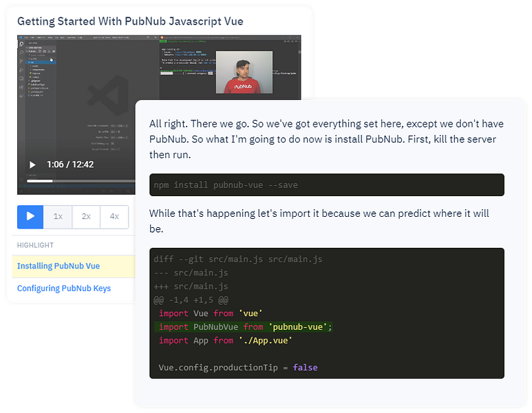Click the npm install pubnub-vue code block
The width and height of the screenshot is (532, 413).
[x=327, y=185]
